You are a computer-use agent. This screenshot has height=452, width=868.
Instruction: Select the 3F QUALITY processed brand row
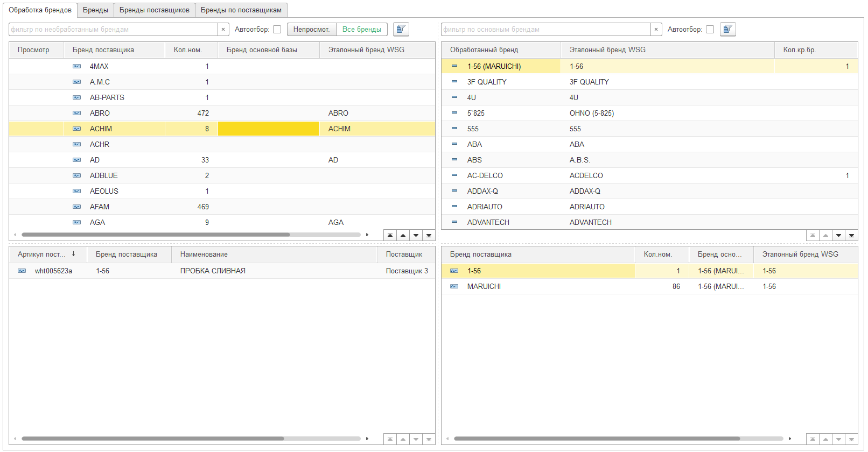click(x=649, y=82)
